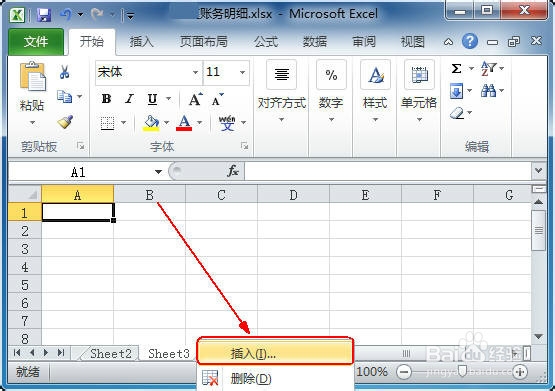Open the styles 样式 group
The image size is (555, 391).
click(x=375, y=91)
